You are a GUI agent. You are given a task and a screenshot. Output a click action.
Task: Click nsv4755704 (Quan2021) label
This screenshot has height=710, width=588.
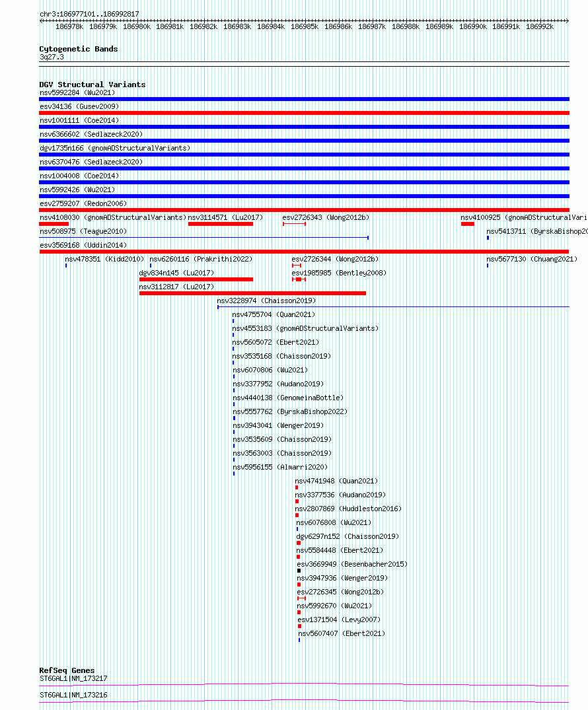coord(274,314)
